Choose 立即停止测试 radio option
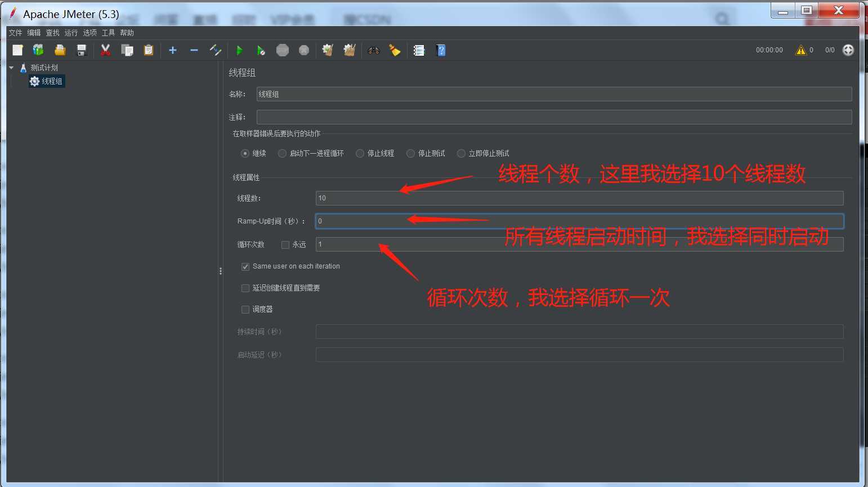 (461, 153)
